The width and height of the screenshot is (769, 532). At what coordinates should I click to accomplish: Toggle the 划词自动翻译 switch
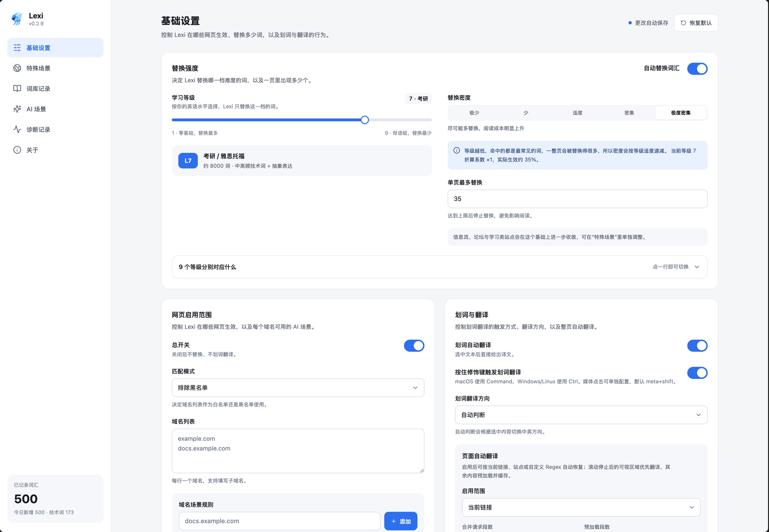pyautogui.click(x=697, y=346)
